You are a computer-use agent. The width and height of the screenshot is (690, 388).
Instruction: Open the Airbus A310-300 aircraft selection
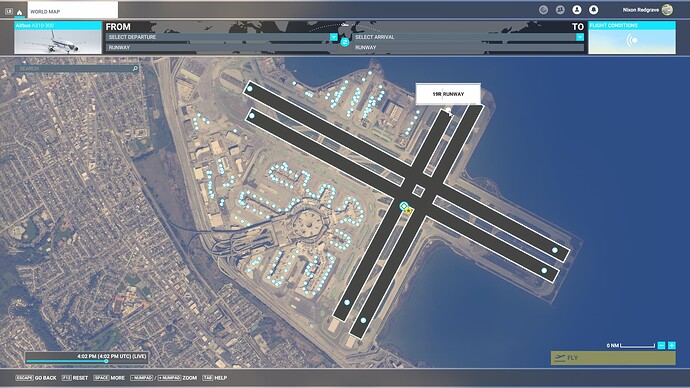coord(58,37)
